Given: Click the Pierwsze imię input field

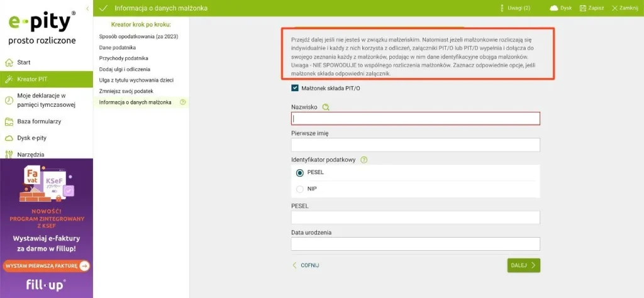Looking at the screenshot, I should point(415,145).
